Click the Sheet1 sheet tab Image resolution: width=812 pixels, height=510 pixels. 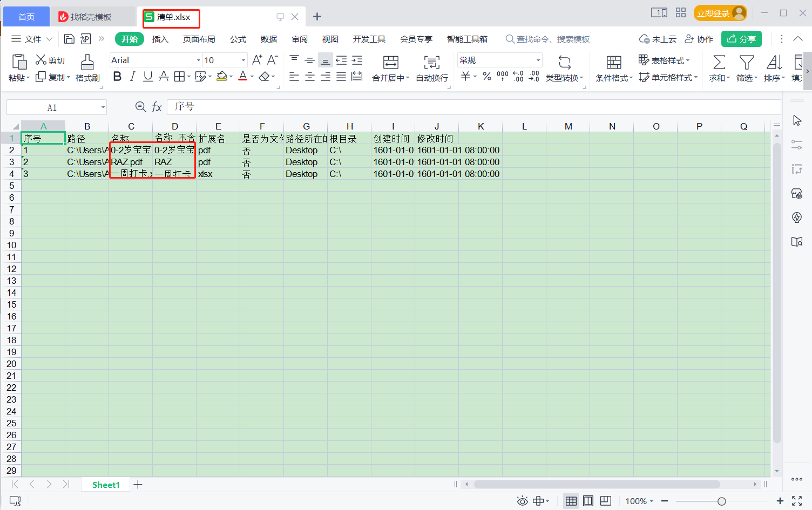point(105,484)
